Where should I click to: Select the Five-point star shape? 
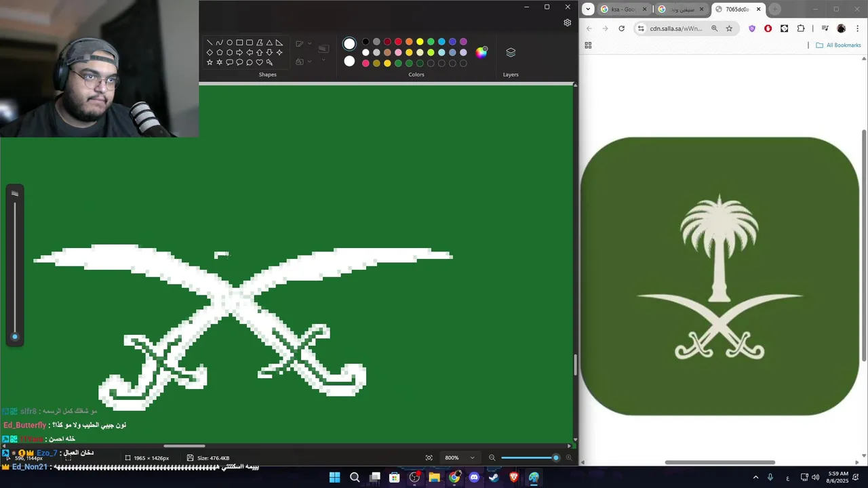[210, 62]
